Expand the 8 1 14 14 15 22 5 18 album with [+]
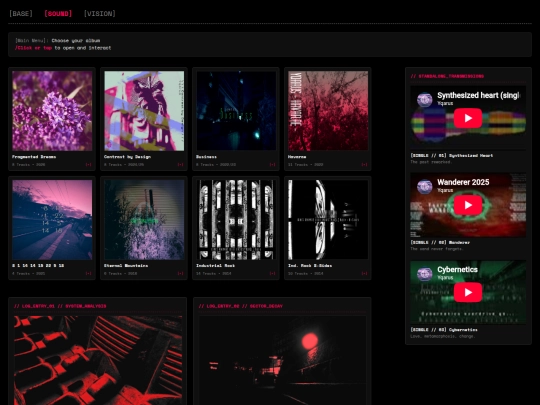540x405 pixels. [x=89, y=273]
